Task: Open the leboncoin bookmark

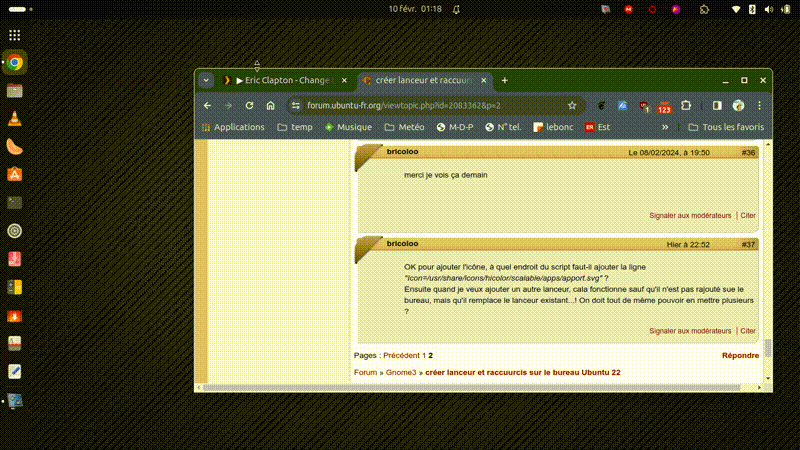Action: tap(553, 127)
